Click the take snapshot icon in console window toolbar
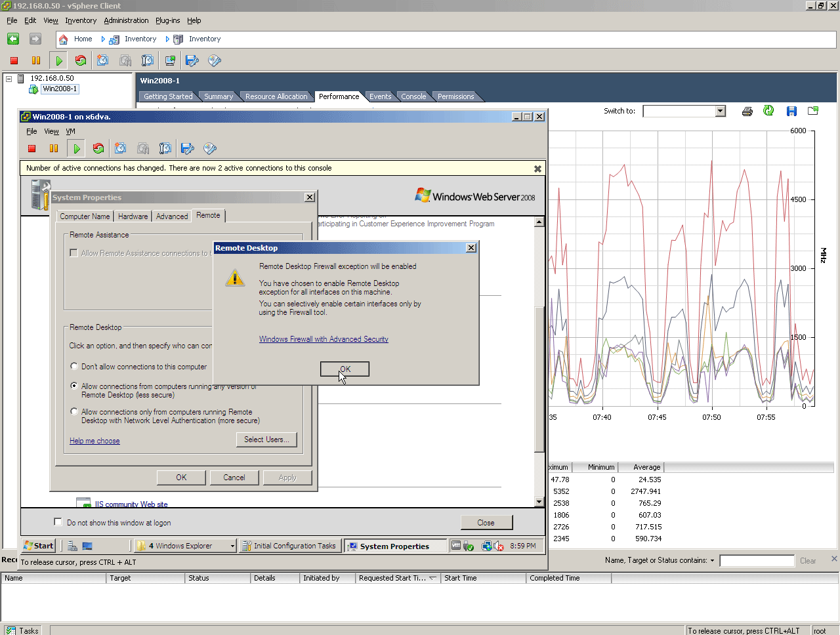 [121, 149]
